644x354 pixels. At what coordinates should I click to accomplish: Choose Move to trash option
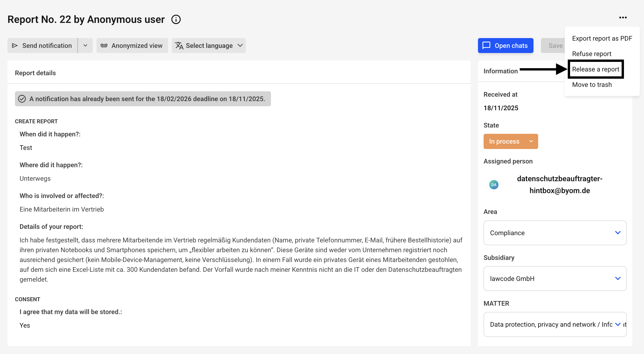[x=592, y=85]
